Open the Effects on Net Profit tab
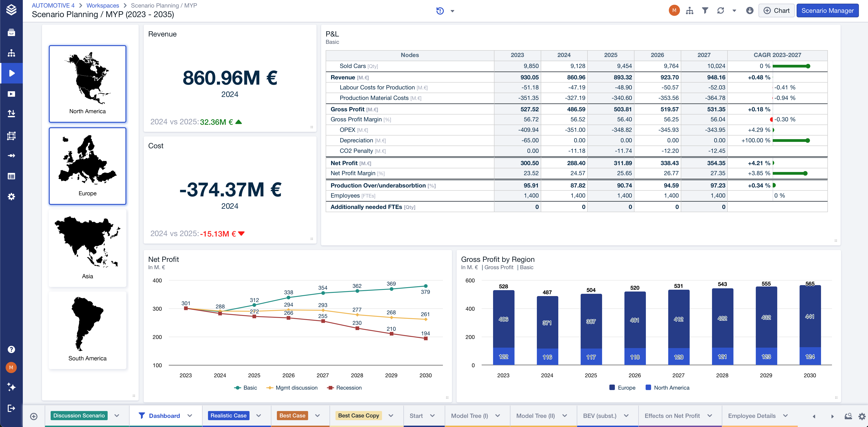The width and height of the screenshot is (868, 427). coord(672,416)
